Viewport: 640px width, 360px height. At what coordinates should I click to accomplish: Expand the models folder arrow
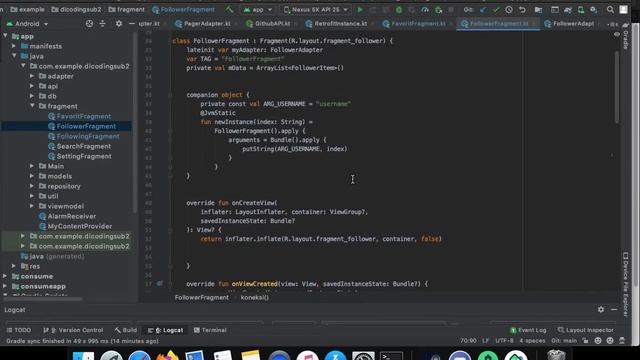[32, 176]
